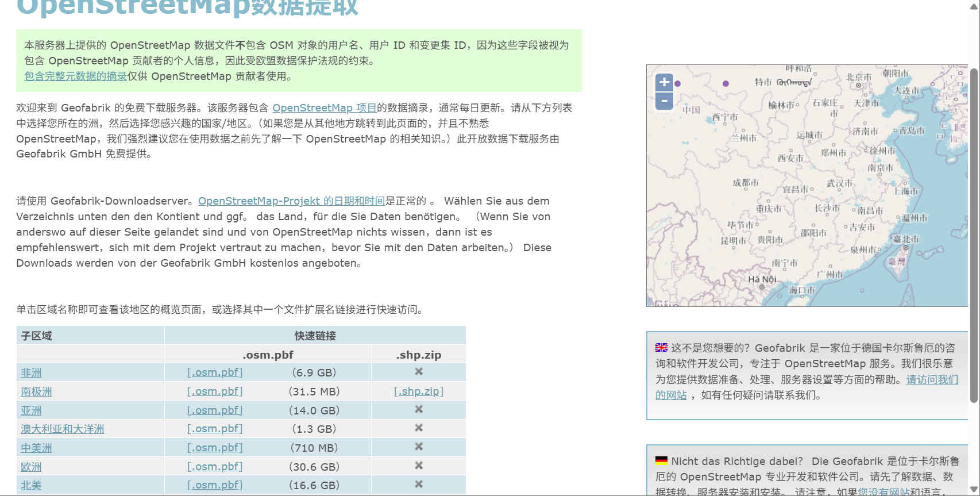Viewport: 980px width, 496px height.
Task: Open the 非洲 region page
Action: [31, 373]
